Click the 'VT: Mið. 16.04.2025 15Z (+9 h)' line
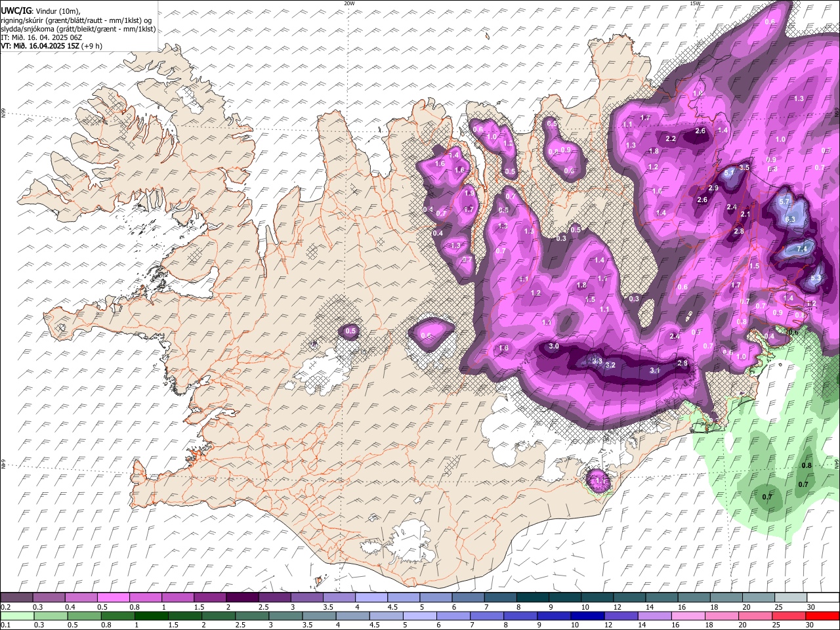The width and height of the screenshot is (840, 630). coord(51,46)
